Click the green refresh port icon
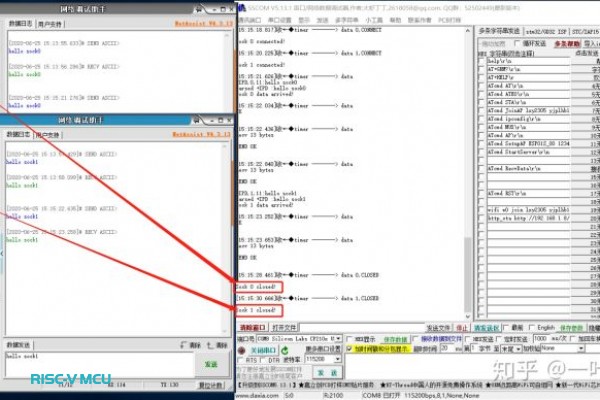This screenshot has height=400, width=600. 284,350
